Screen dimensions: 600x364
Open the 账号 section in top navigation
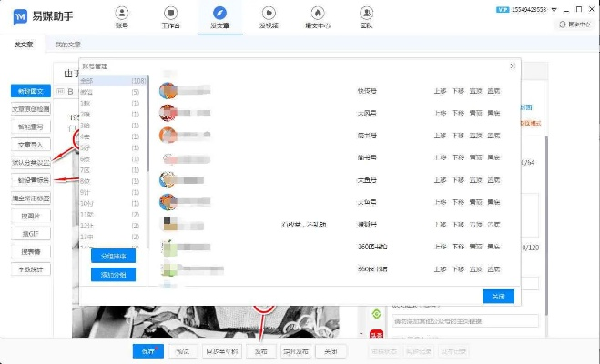click(121, 16)
